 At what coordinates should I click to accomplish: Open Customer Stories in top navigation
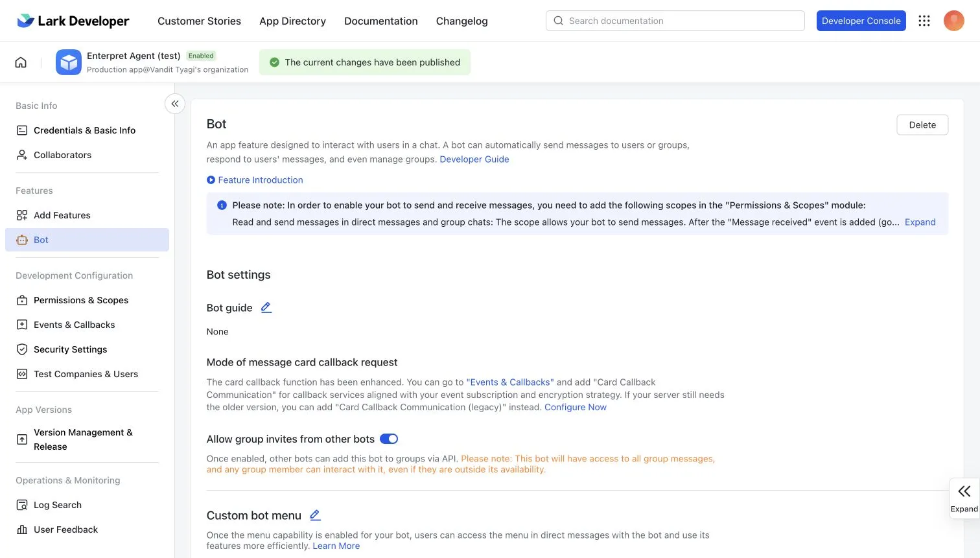[199, 21]
